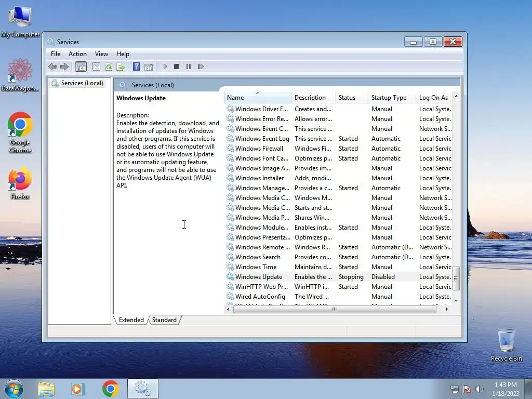
Task: Open the Action menu
Action: click(77, 54)
